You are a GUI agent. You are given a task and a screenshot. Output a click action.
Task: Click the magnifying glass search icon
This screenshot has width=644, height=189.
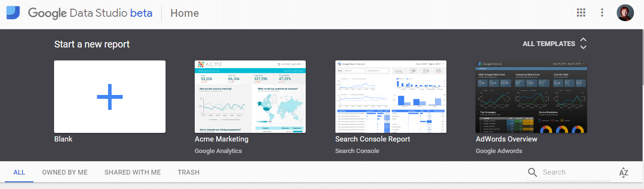533,173
